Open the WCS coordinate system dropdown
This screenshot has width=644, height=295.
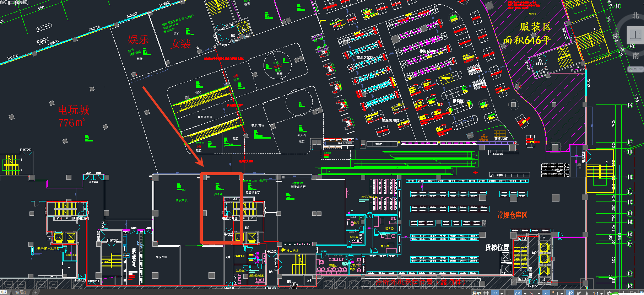pyautogui.click(x=635, y=69)
